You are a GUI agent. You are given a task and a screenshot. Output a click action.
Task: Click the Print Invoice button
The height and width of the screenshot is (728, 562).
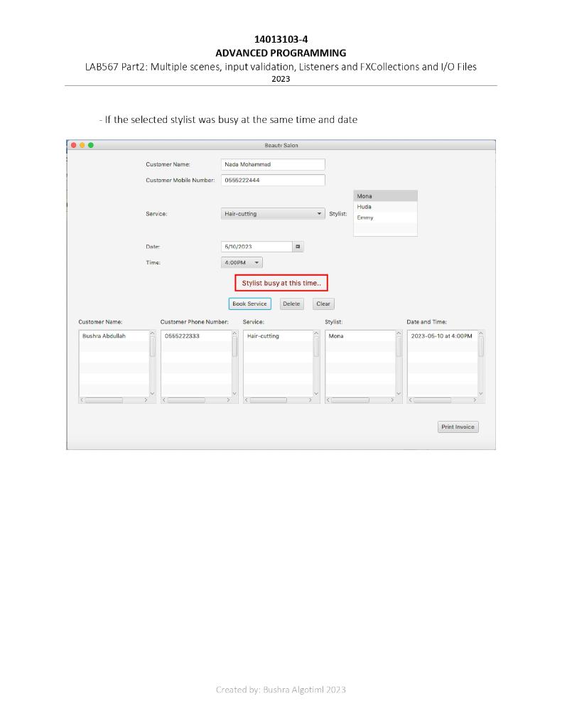click(x=458, y=427)
